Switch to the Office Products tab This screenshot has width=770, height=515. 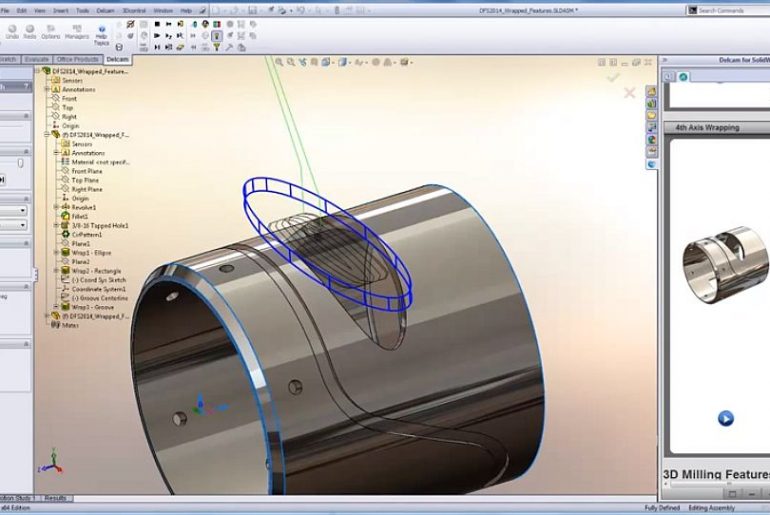(78, 60)
